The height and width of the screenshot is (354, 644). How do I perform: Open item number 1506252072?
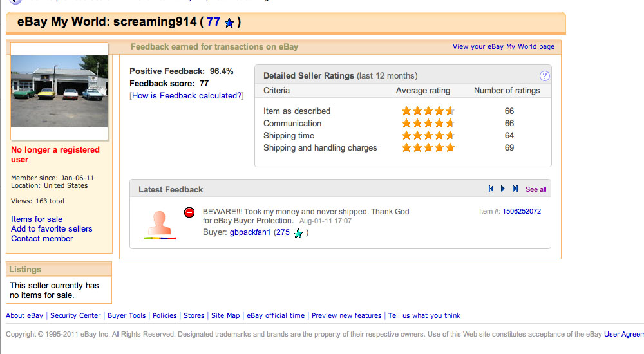click(522, 212)
